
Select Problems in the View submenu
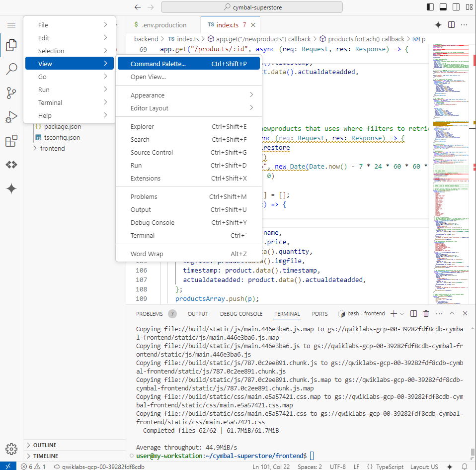point(189,196)
